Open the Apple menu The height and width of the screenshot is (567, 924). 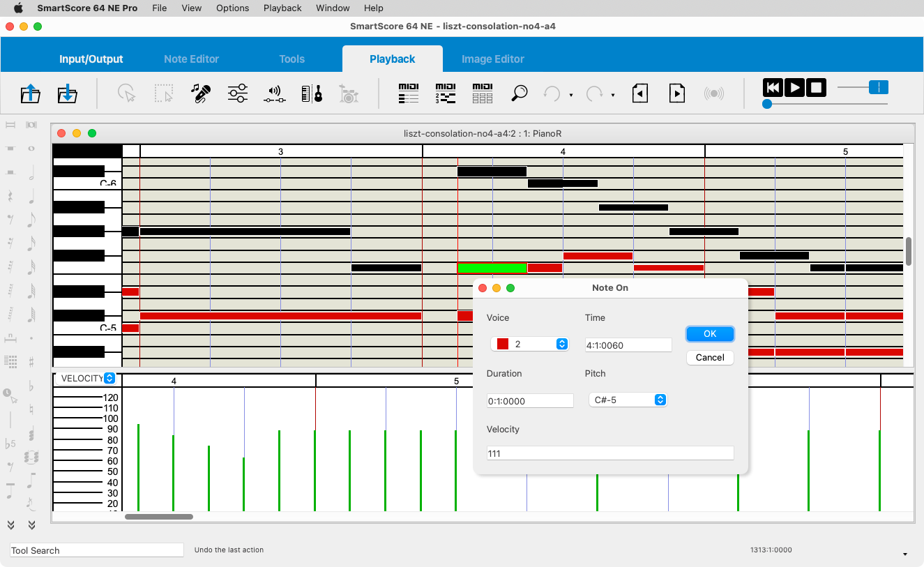tap(18, 8)
